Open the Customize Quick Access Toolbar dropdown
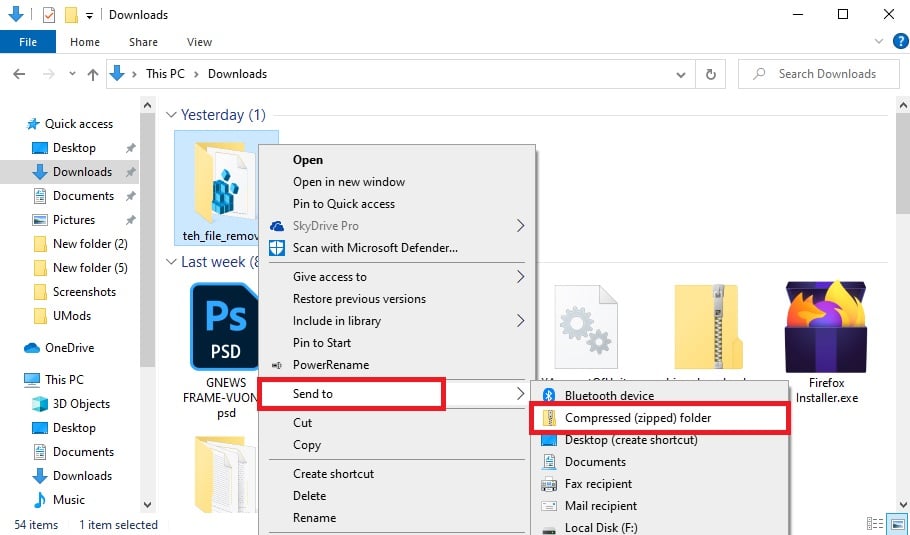The height and width of the screenshot is (535, 910). click(x=89, y=16)
